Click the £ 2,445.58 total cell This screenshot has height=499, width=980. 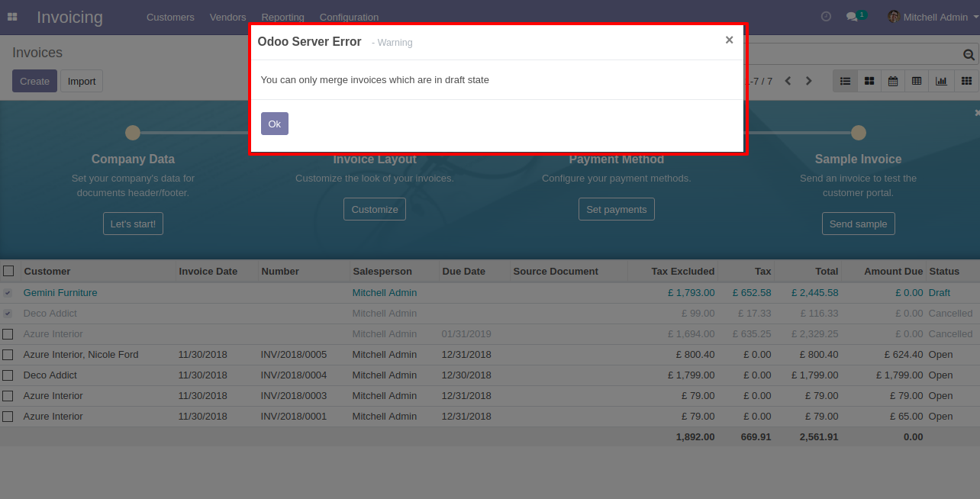pos(814,293)
